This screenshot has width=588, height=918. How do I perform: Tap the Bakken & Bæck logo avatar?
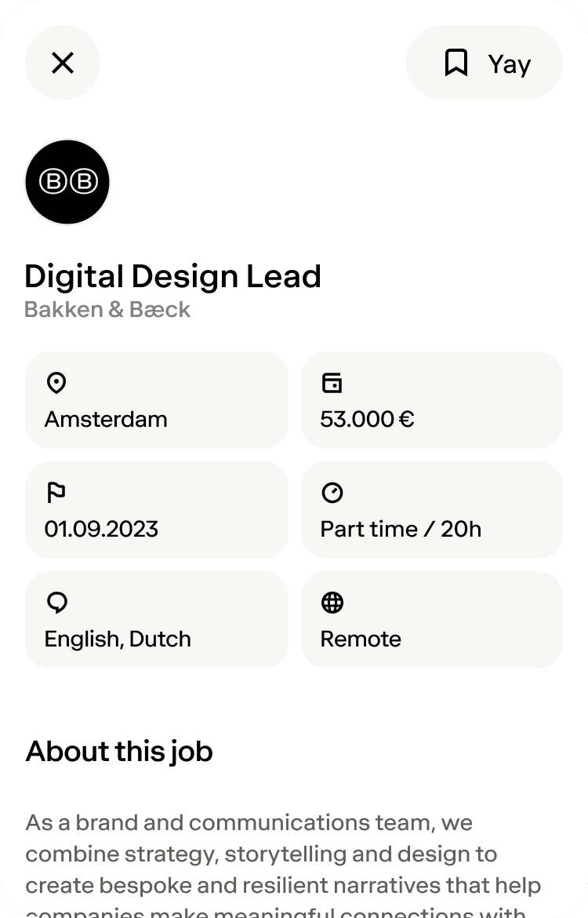click(67, 181)
